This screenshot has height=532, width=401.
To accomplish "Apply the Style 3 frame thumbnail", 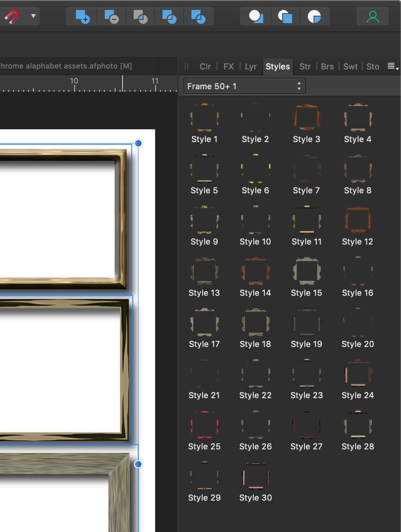I will click(307, 117).
